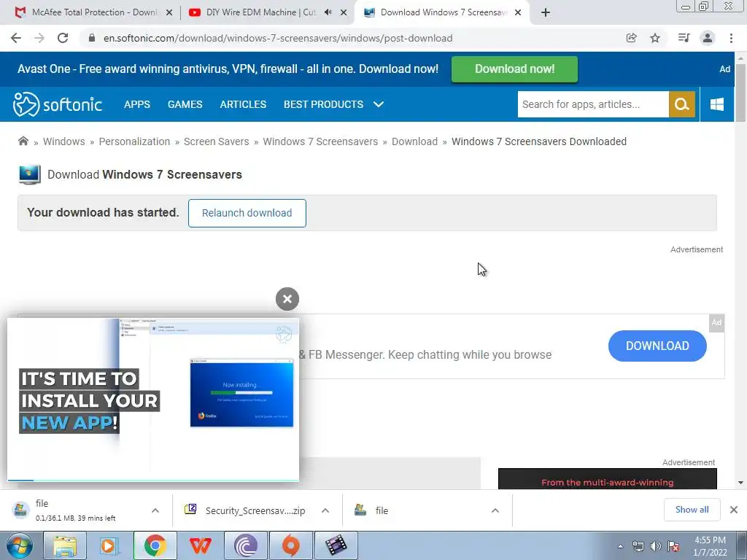Image resolution: width=747 pixels, height=560 pixels.
Task: Click the blue DOWNLOAD ad button
Action: [x=657, y=346]
